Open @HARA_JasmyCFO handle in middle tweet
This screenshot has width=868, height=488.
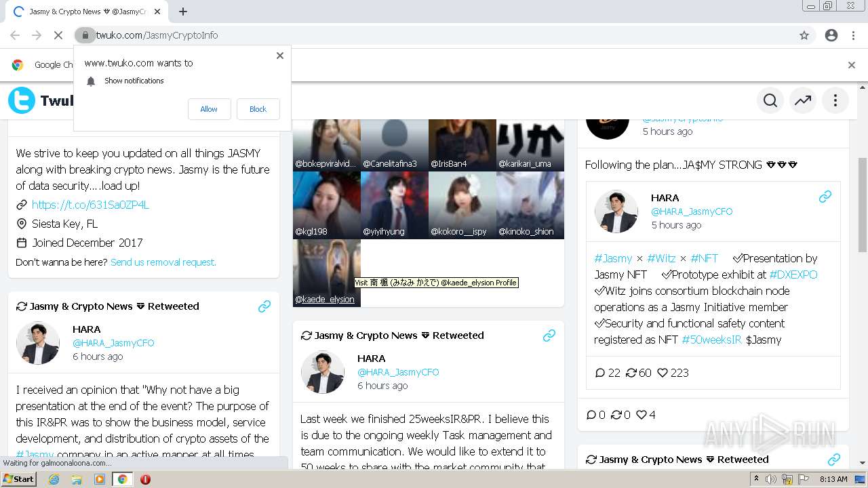click(398, 372)
